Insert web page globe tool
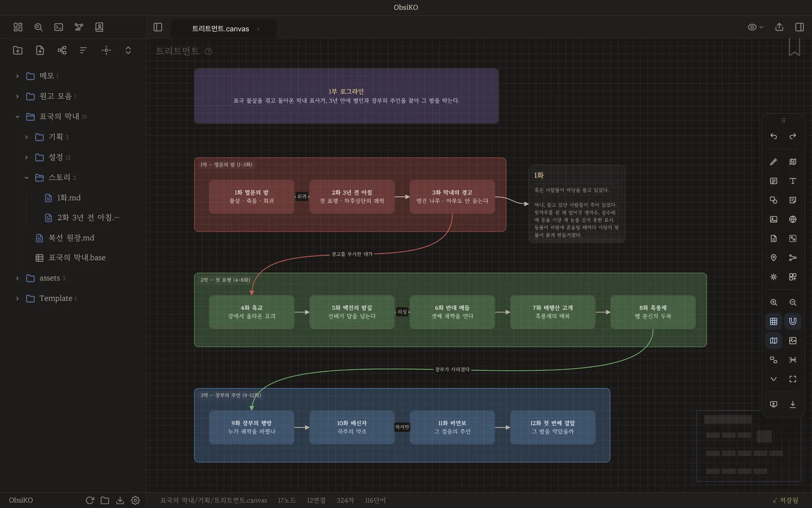The image size is (812, 508). (793, 219)
